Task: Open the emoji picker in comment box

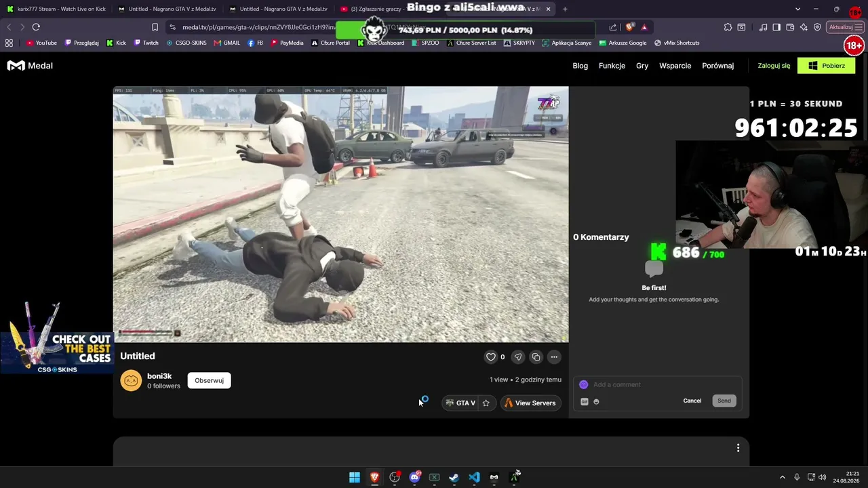Action: [597, 402]
